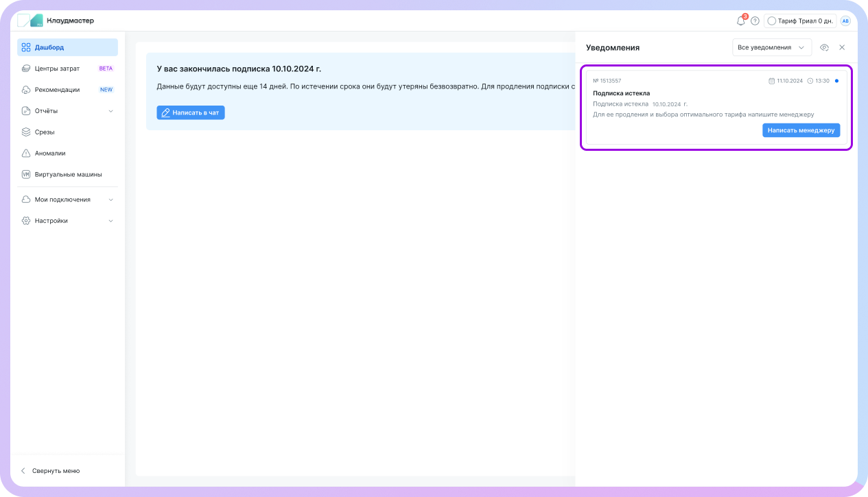The width and height of the screenshot is (868, 497).
Task: Navigate to Виртуальные машины
Action: tap(67, 174)
